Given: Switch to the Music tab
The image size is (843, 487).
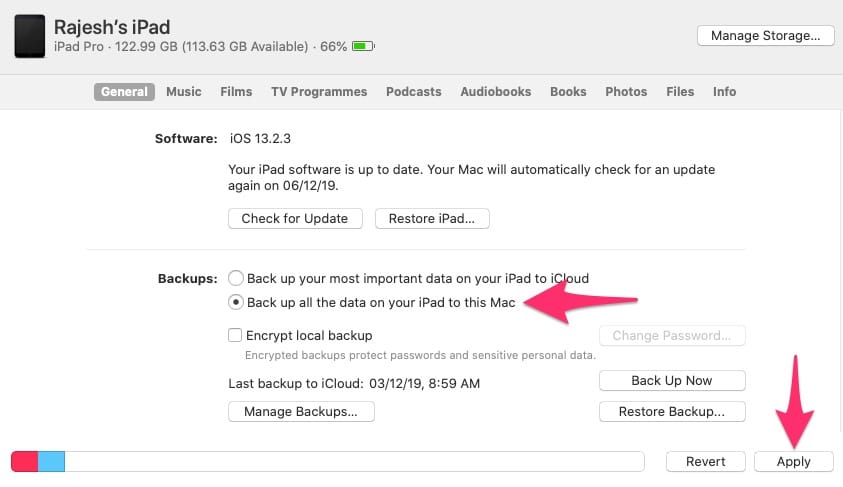Looking at the screenshot, I should click(183, 91).
